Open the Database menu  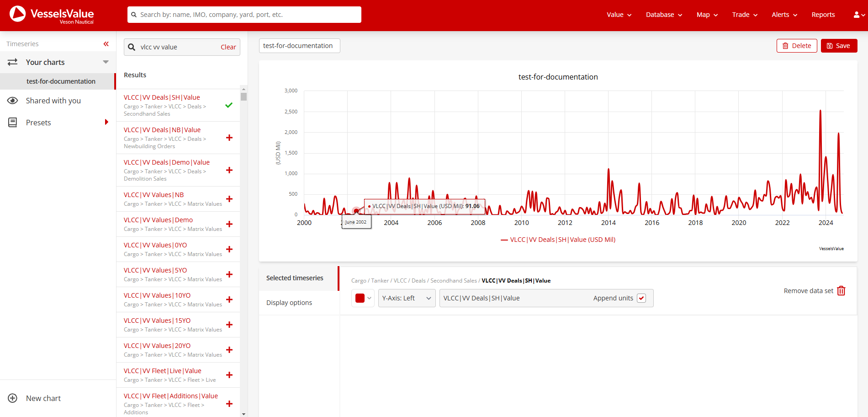tap(663, 15)
